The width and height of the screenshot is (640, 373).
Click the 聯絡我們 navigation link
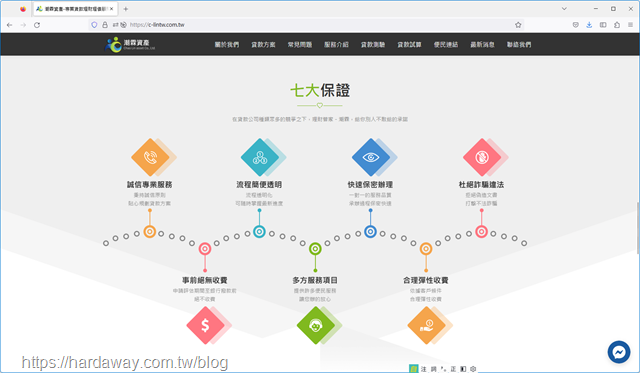point(519,44)
